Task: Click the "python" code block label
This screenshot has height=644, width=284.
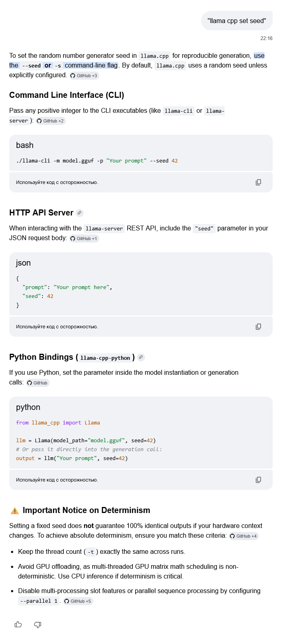Action: pyautogui.click(x=28, y=407)
